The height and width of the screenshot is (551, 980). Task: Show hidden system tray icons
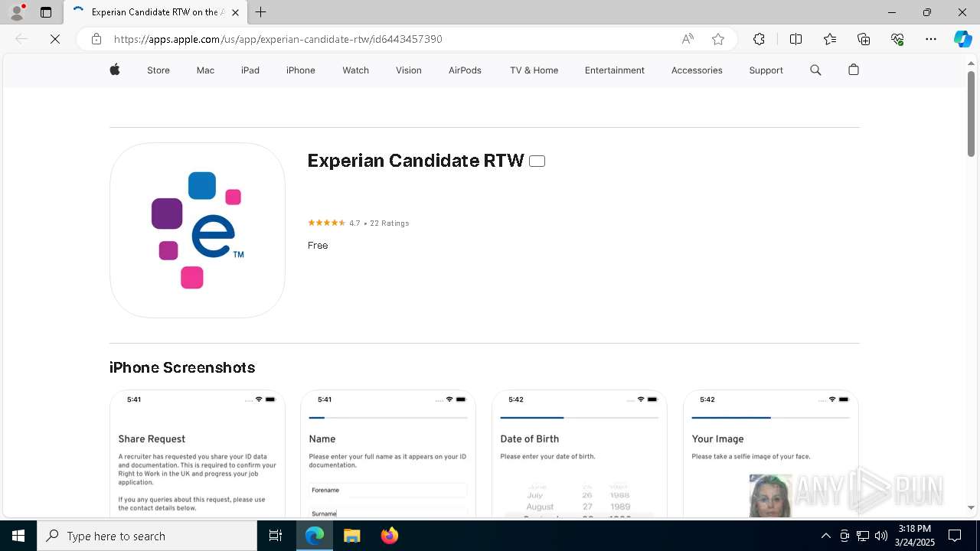(825, 536)
